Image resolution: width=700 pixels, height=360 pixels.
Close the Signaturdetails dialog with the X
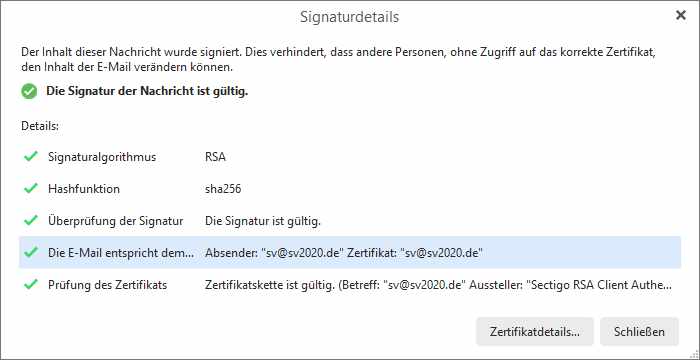click(680, 16)
